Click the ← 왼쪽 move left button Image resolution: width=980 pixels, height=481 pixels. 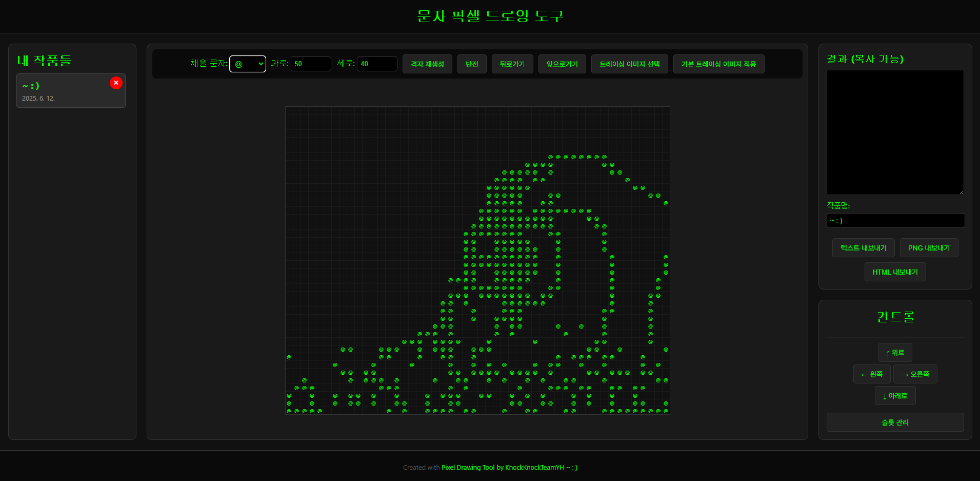coord(872,374)
